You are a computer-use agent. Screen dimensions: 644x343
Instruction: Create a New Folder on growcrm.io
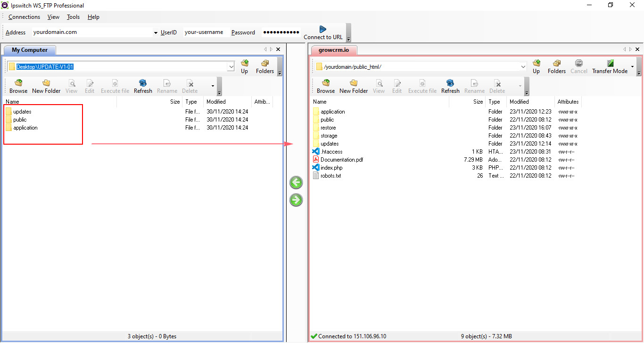click(354, 86)
